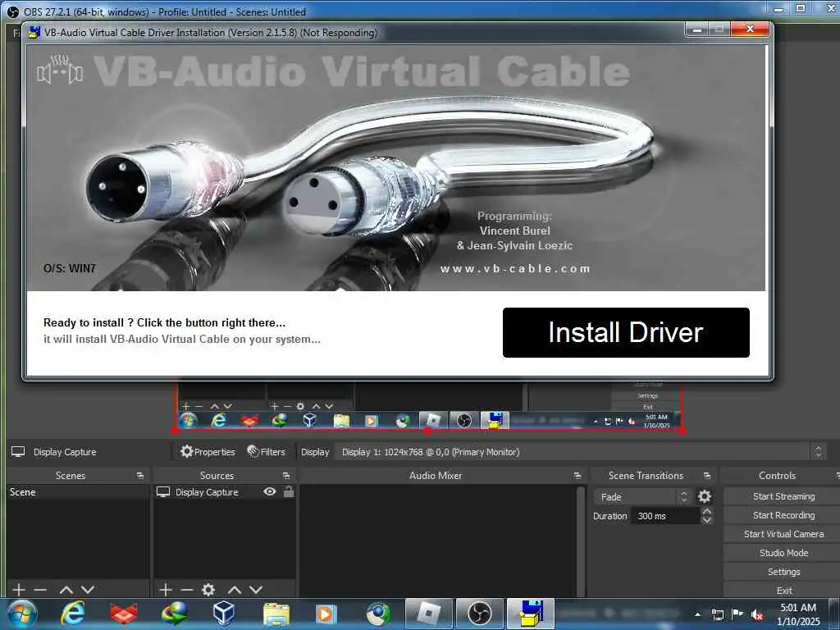Screen dimensions: 840x630
Task: Toggle Display Capture source visibility eye
Action: click(269, 491)
